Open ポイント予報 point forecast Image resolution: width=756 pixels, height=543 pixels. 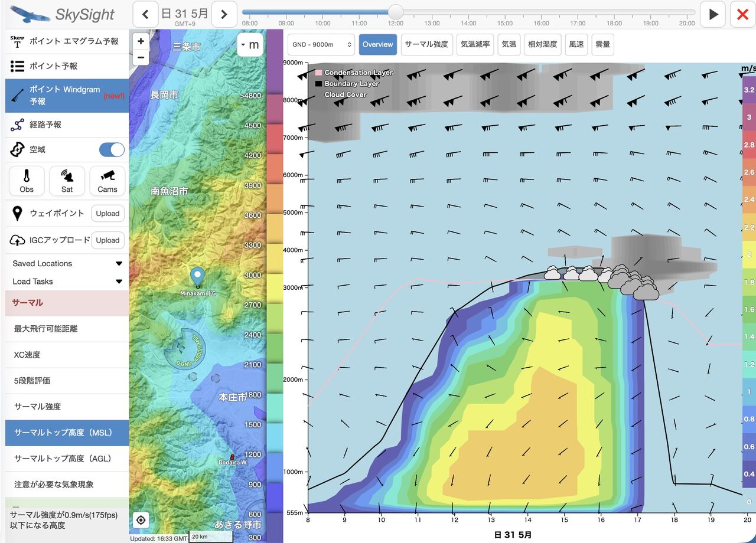(x=67, y=66)
